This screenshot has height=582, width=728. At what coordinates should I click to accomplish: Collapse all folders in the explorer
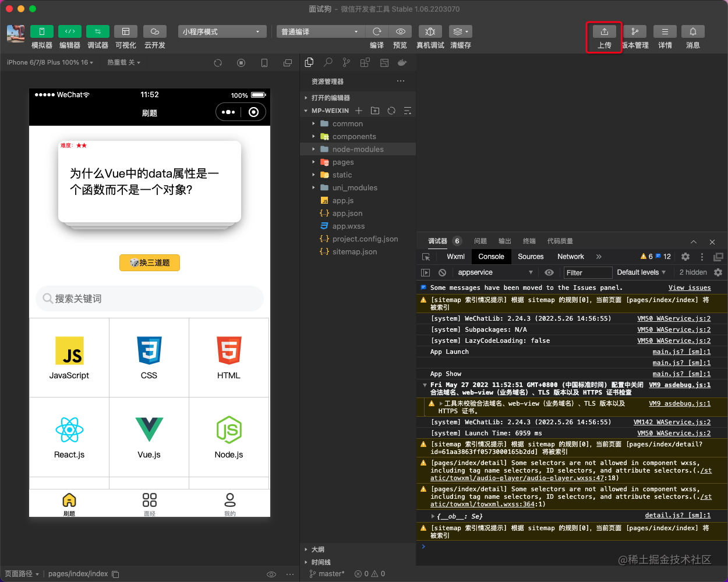click(x=408, y=111)
